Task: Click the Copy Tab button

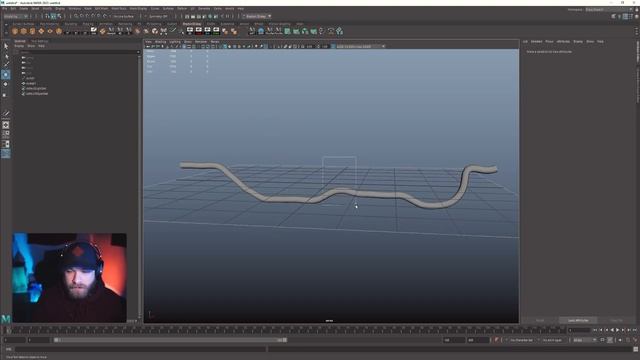Action: [616, 320]
